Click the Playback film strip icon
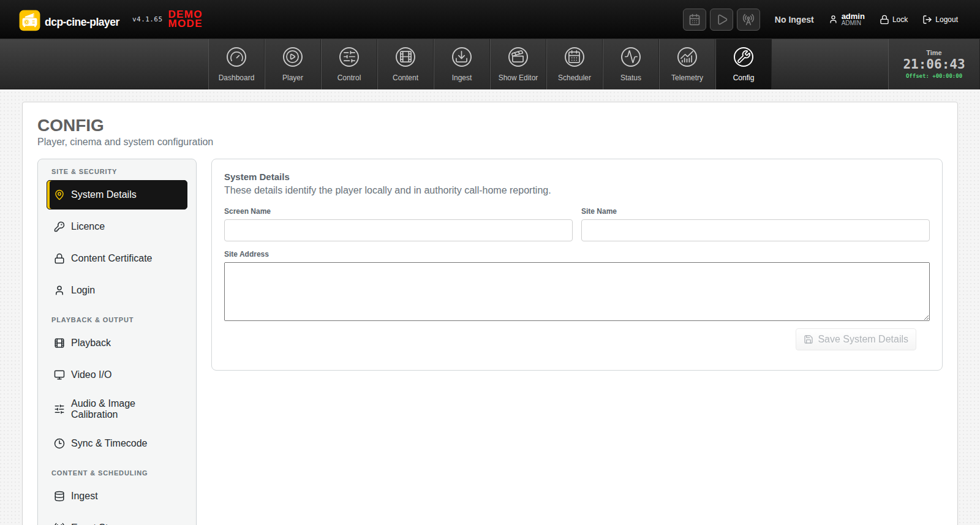 59,343
